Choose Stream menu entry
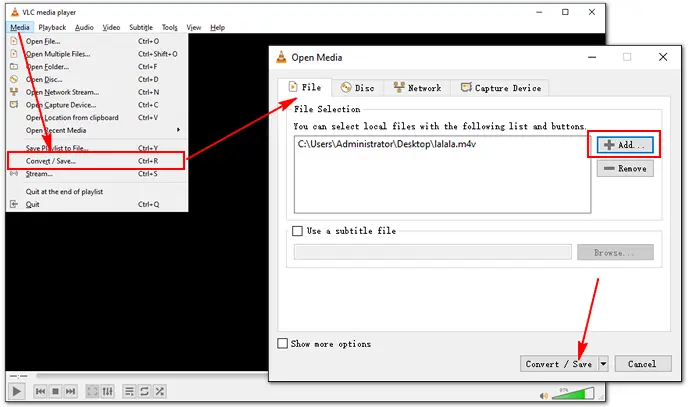The image size is (700, 407). [97, 174]
